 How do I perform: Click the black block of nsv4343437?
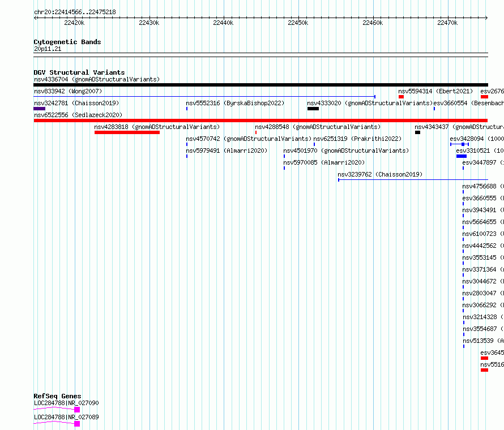tap(417, 132)
